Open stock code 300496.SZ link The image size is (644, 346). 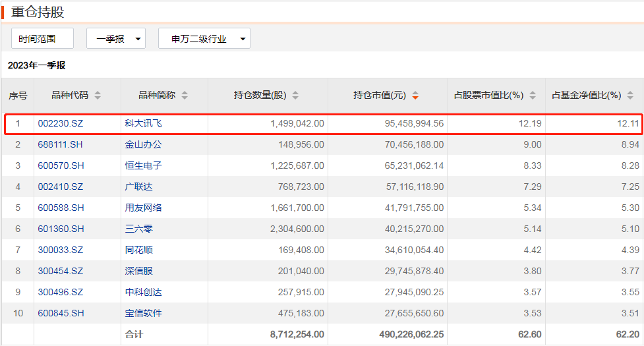pyautogui.click(x=61, y=292)
